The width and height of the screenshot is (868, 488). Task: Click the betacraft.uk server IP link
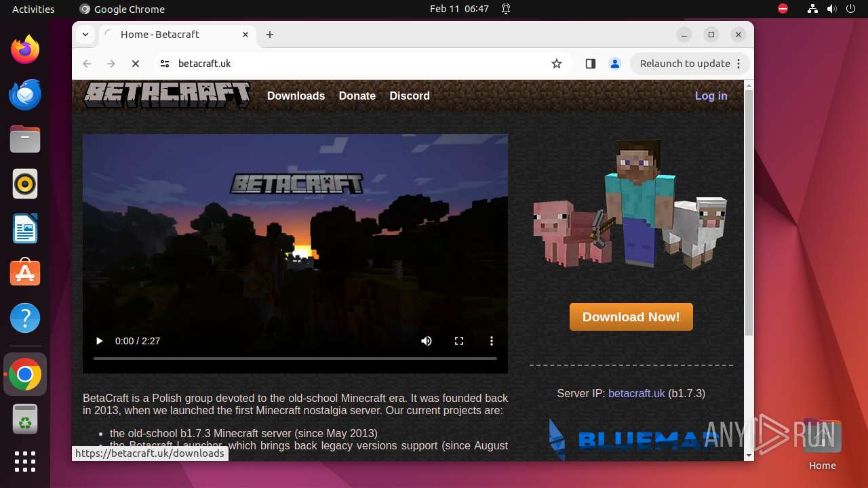click(637, 393)
